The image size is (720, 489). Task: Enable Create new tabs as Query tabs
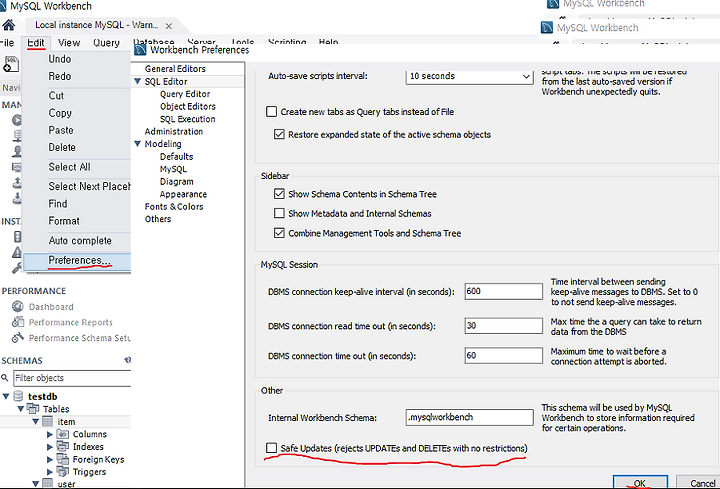[x=271, y=112]
